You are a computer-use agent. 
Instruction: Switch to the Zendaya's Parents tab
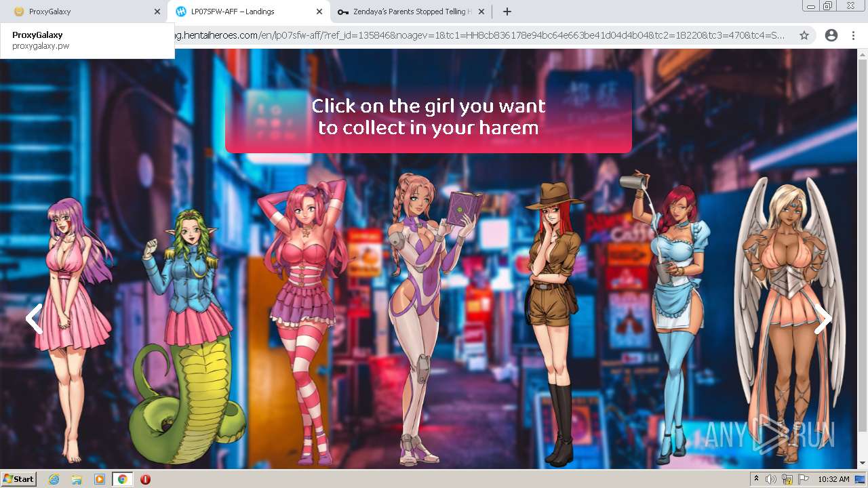[x=410, y=12]
